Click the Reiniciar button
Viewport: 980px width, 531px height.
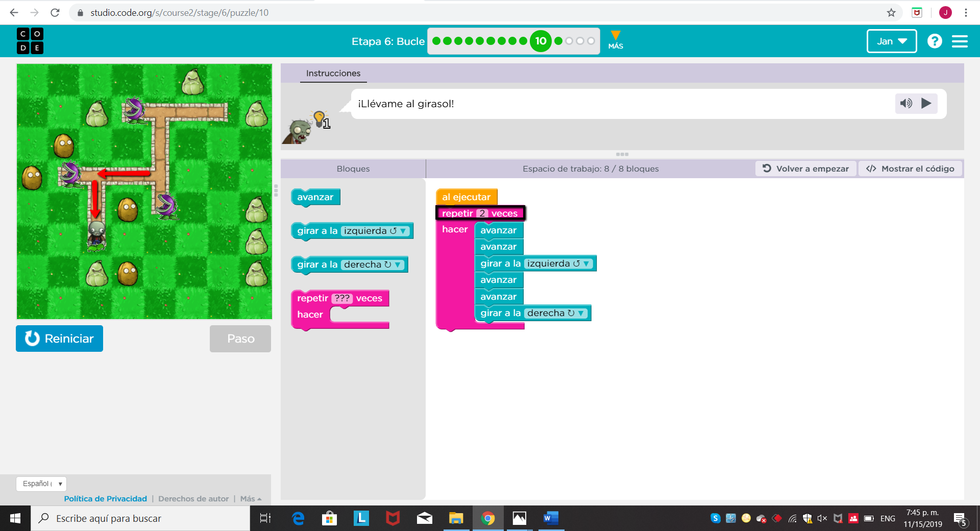pos(59,339)
